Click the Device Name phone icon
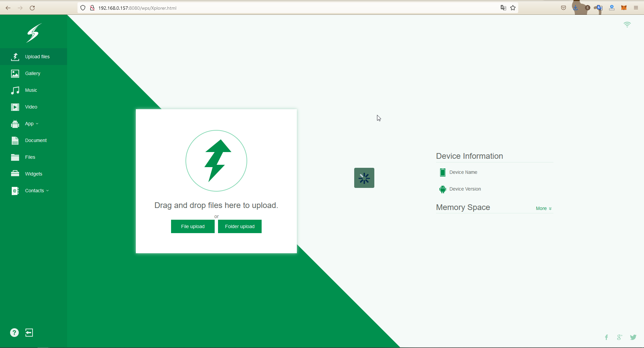 click(443, 172)
